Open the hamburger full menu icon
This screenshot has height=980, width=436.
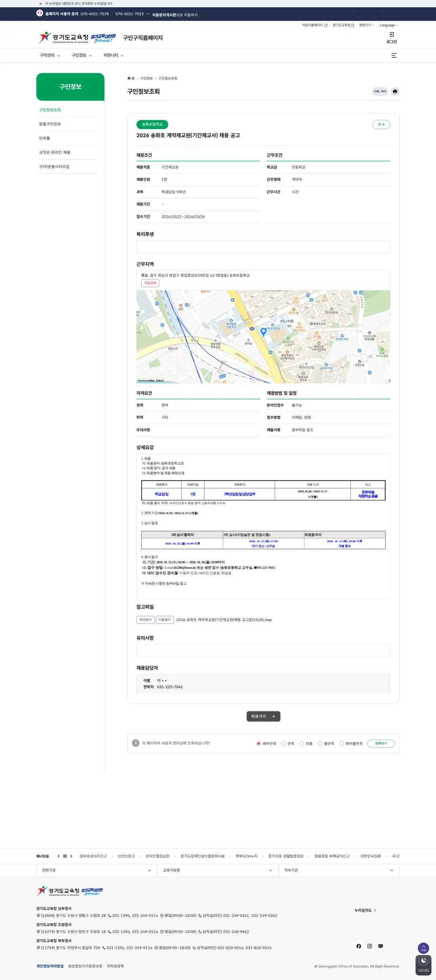tap(394, 56)
